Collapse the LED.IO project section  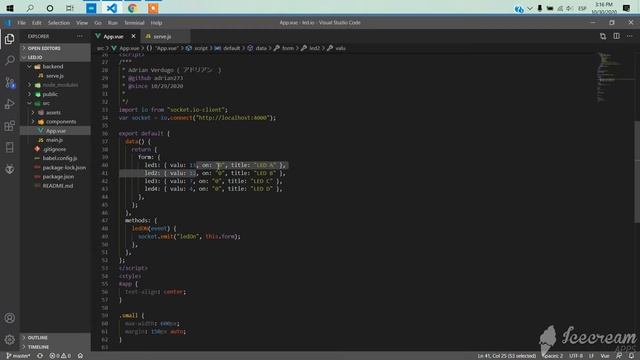[x=56, y=57]
